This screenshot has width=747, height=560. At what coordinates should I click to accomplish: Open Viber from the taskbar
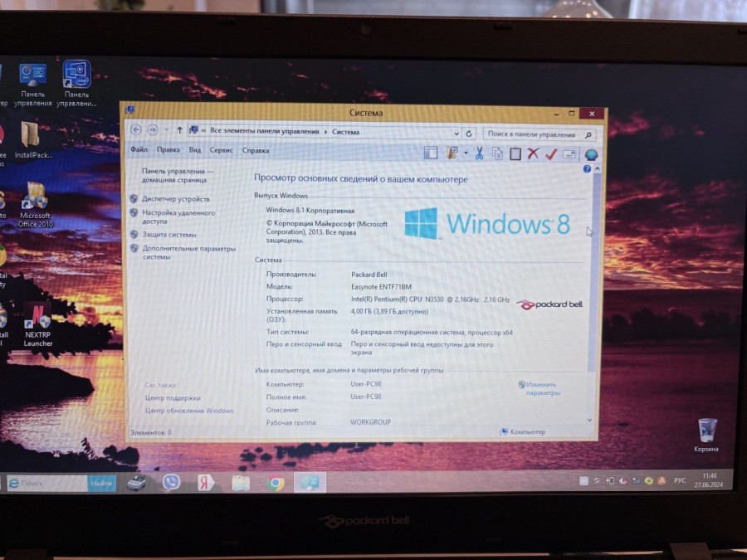pyautogui.click(x=171, y=482)
